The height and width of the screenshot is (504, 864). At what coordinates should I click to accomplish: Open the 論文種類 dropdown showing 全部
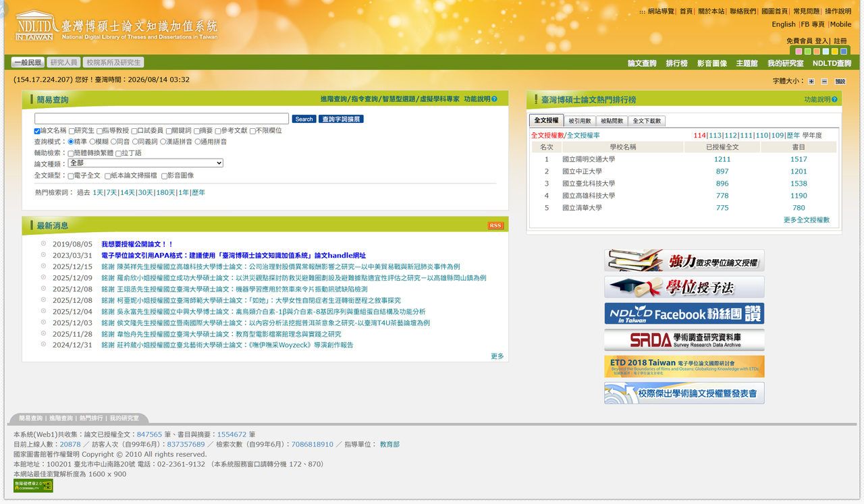click(x=145, y=163)
